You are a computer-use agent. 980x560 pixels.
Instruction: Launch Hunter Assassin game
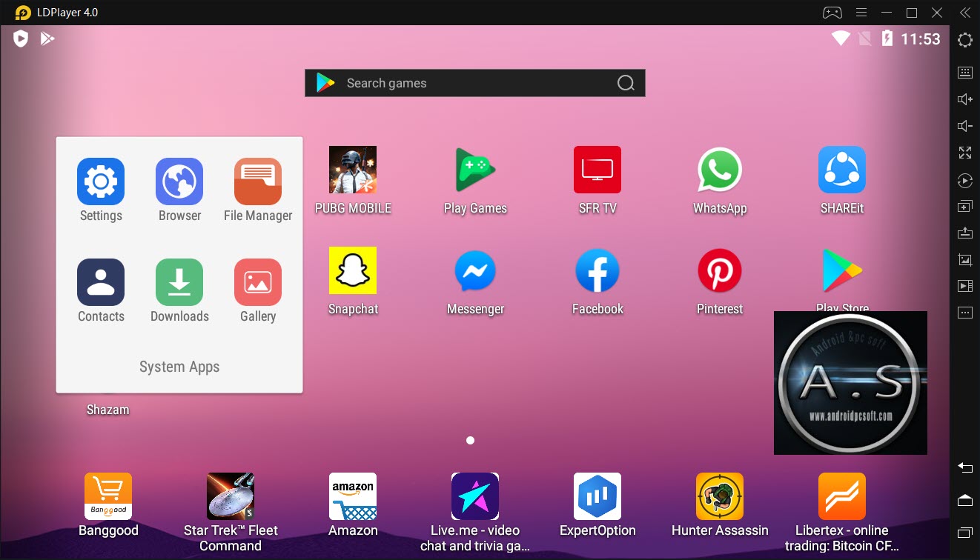click(720, 496)
